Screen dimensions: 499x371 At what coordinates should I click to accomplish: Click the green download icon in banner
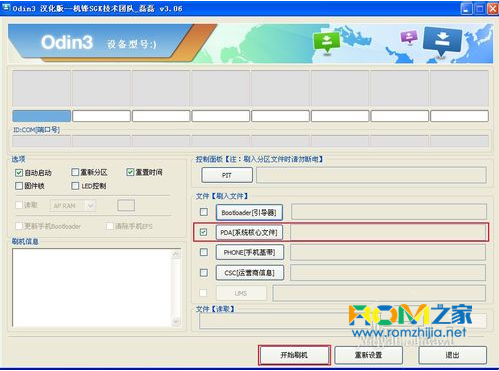click(x=327, y=42)
